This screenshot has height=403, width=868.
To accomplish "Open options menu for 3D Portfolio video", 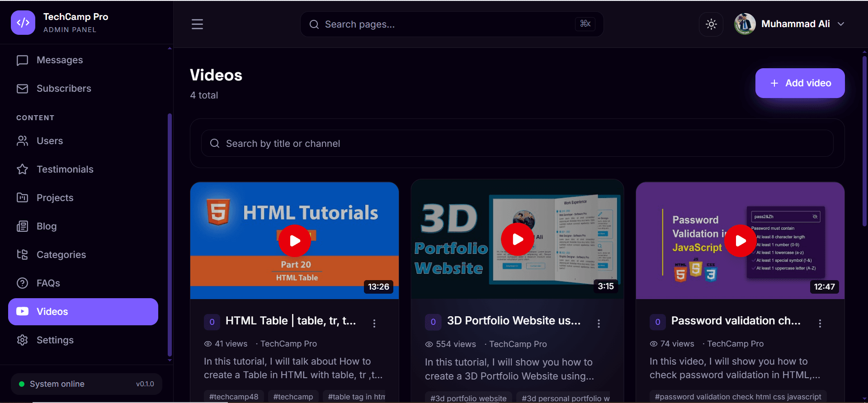I will (x=599, y=323).
